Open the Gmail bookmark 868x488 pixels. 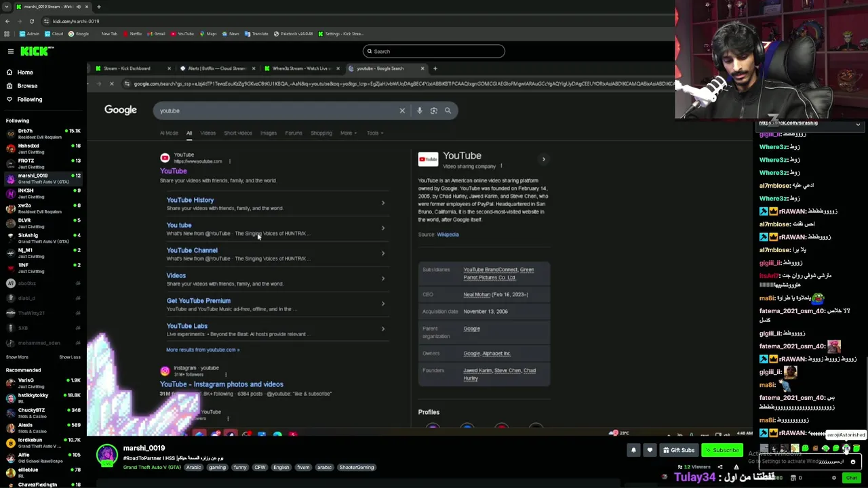point(156,34)
